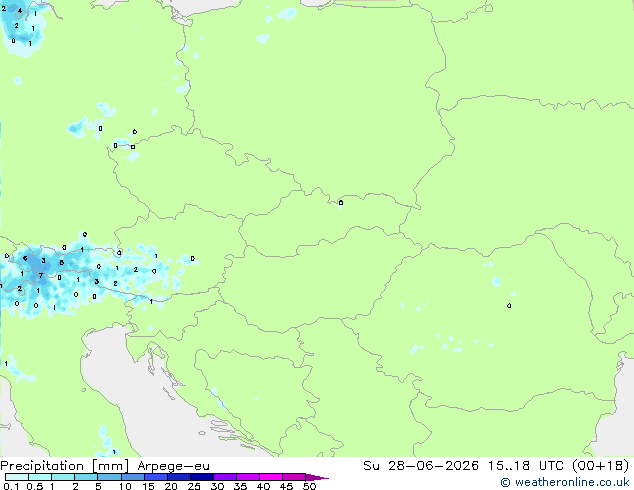Select the 20 mm legend color swatch
The height and width of the screenshot is (490, 634).
178,477
